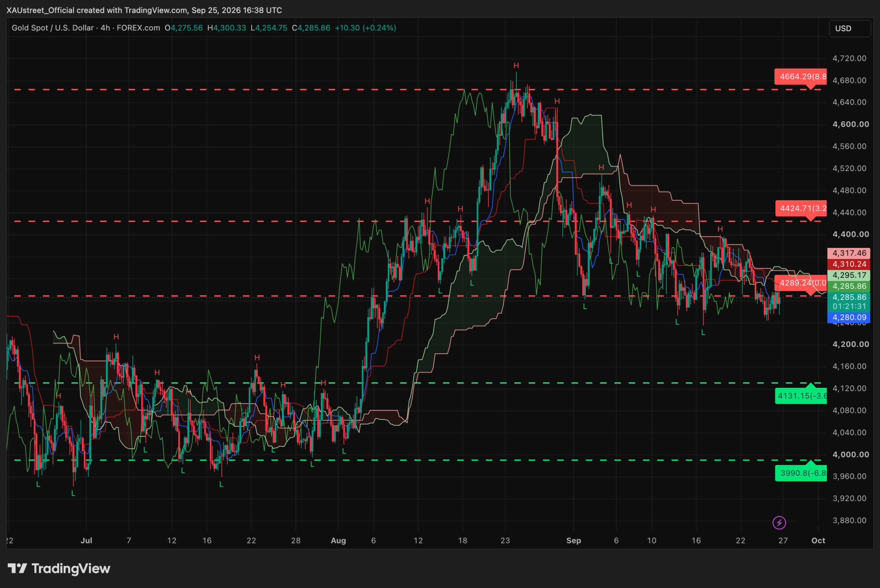This screenshot has height=588, width=880.
Task: Click the high value H4,300.33
Action: click(227, 28)
